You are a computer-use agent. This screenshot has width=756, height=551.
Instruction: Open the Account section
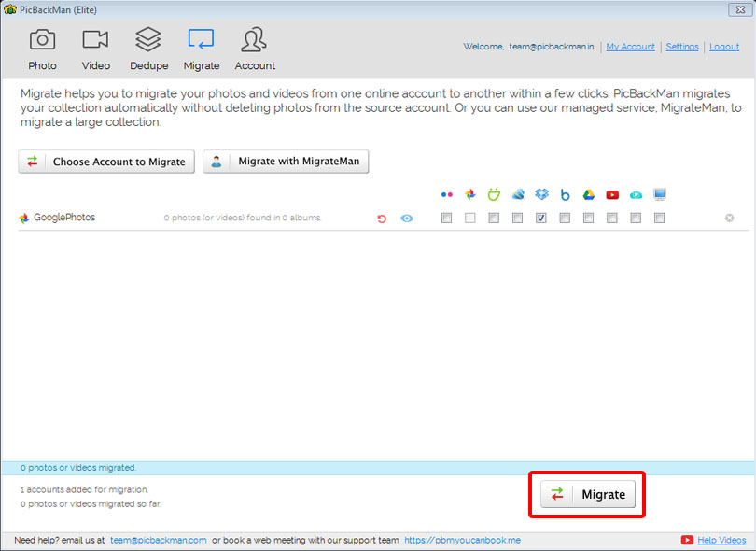pyautogui.click(x=255, y=49)
